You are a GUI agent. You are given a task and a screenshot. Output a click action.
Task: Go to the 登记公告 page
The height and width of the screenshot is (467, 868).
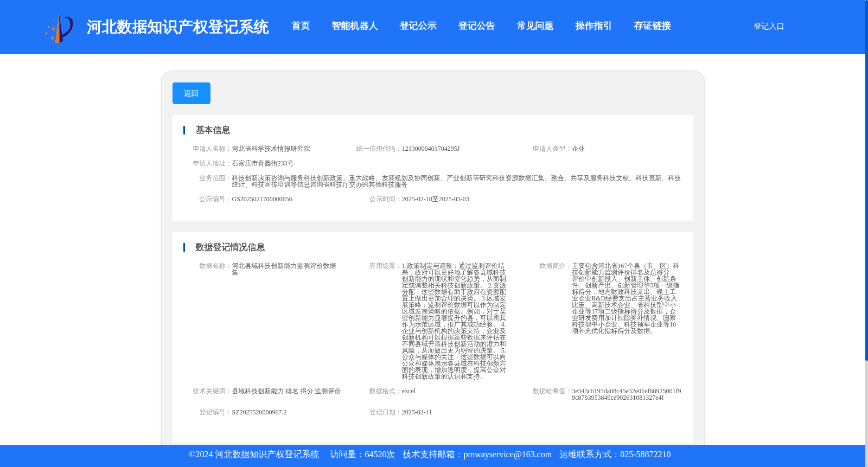click(x=476, y=26)
